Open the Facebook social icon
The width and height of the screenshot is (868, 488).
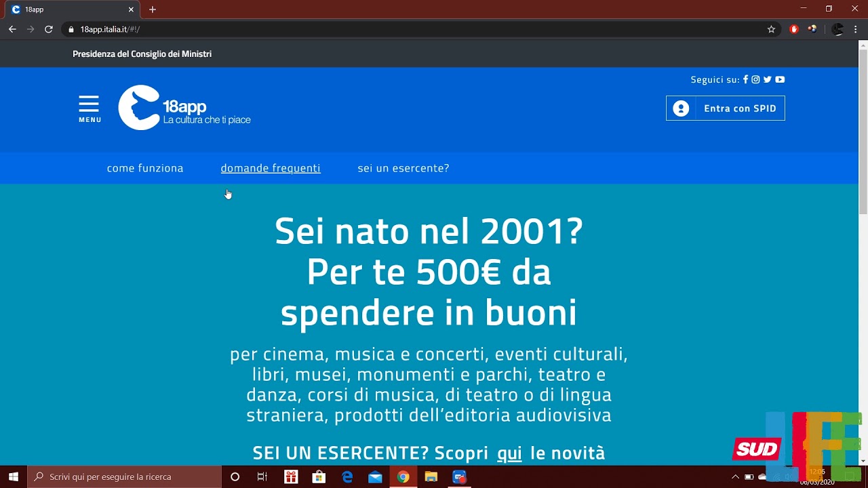click(x=745, y=79)
